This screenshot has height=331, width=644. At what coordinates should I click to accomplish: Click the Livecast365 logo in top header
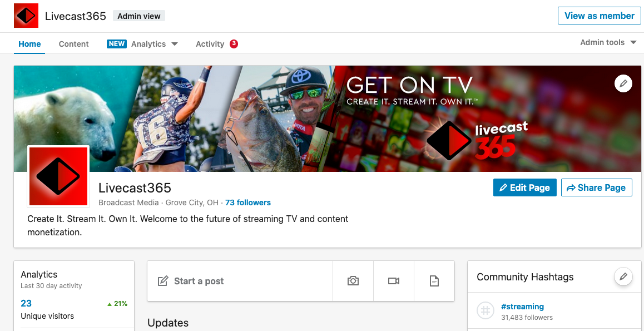(x=26, y=16)
